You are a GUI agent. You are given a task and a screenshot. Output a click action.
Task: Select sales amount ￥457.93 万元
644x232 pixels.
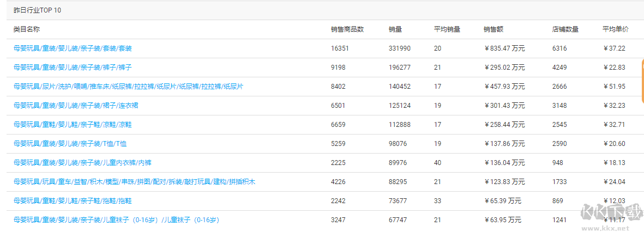coord(504,87)
